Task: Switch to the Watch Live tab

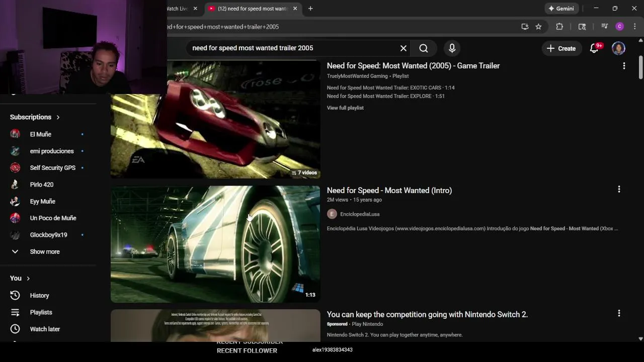Action: 179,9
